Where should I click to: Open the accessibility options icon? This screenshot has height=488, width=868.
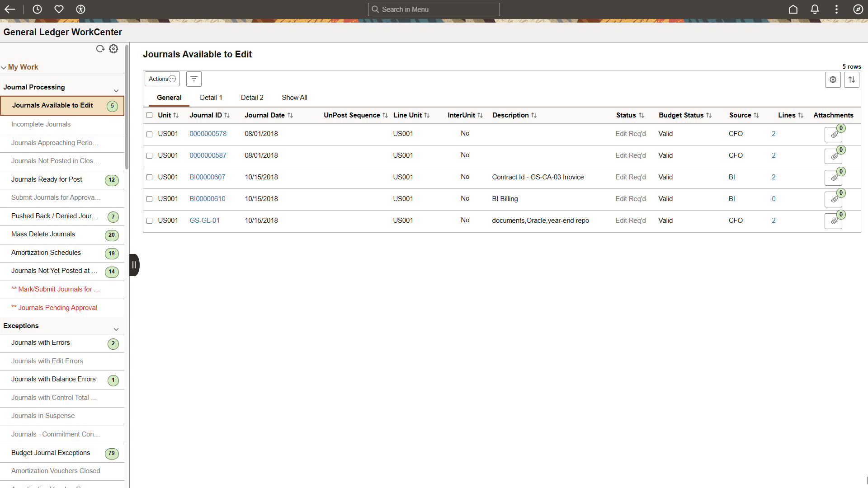(x=80, y=9)
